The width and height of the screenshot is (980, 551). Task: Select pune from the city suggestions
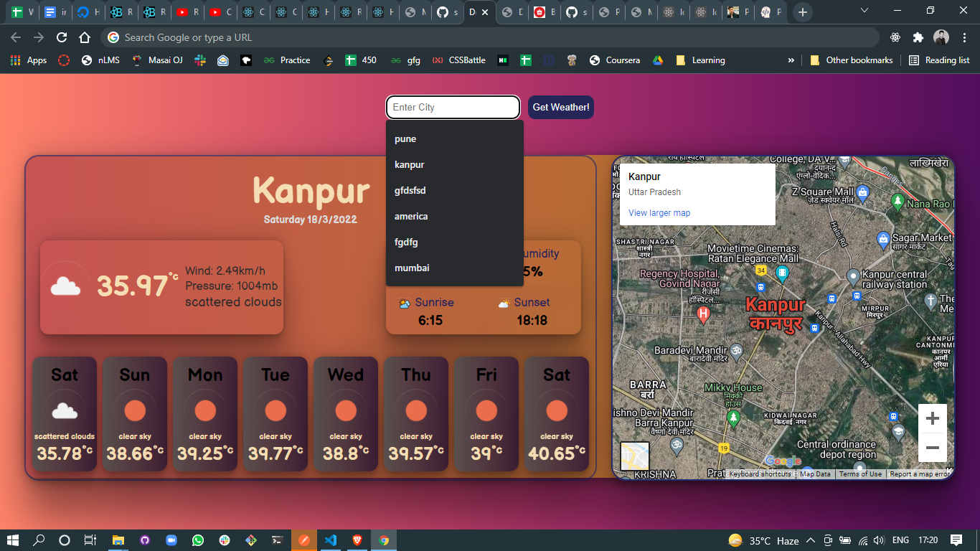click(x=405, y=139)
